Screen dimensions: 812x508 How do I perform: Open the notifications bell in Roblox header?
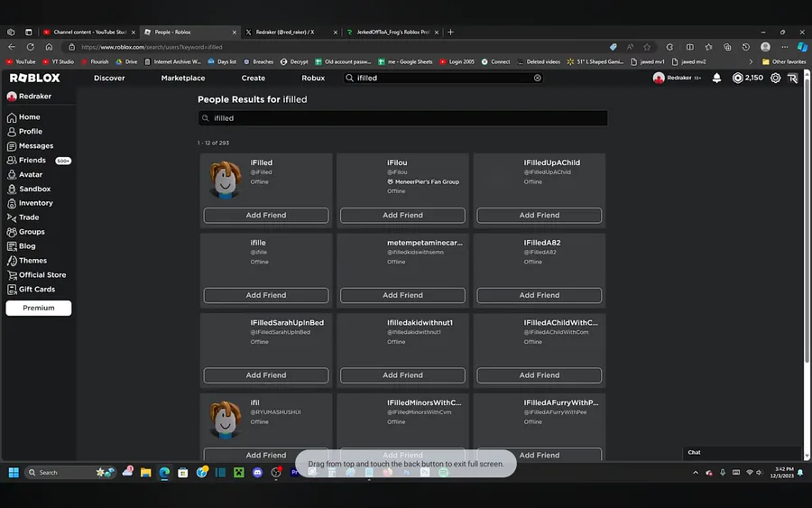point(716,79)
